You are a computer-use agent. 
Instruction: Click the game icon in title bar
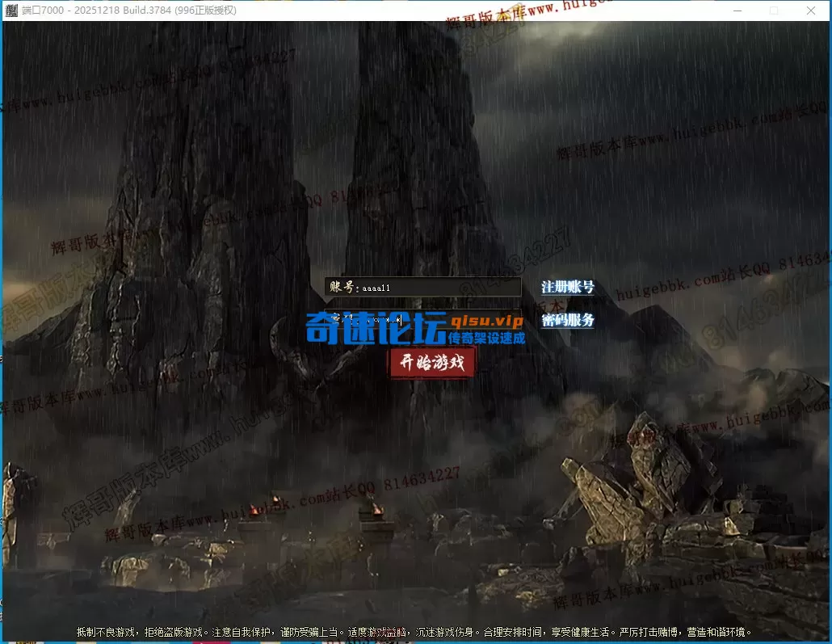11,11
